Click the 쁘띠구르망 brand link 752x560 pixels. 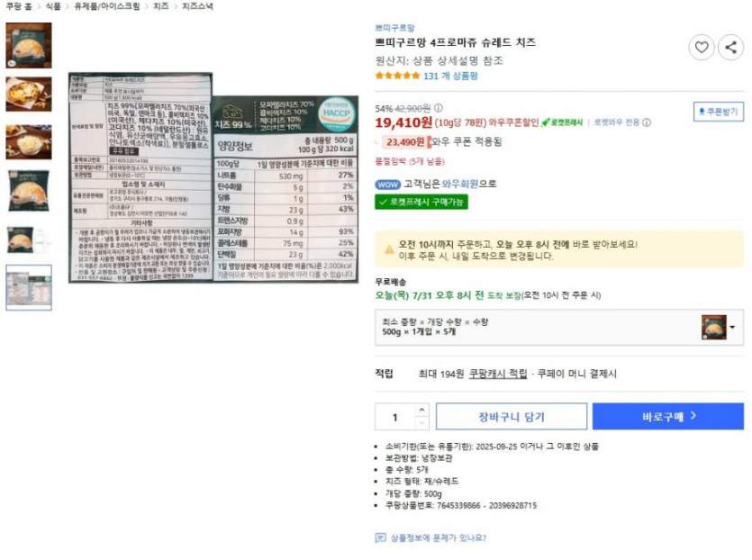click(394, 28)
